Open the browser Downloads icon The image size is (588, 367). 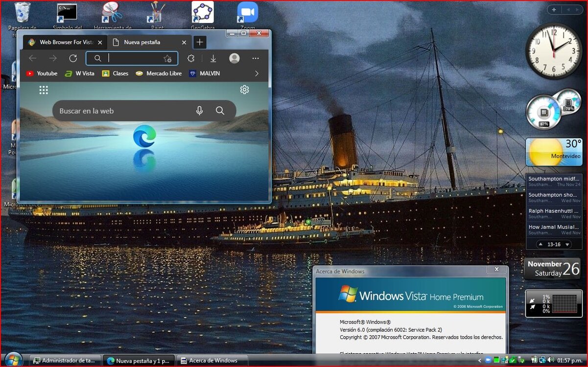pyautogui.click(x=213, y=58)
